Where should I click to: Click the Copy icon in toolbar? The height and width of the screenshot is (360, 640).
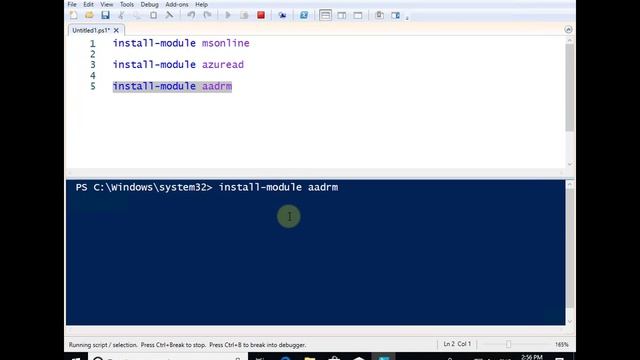[137, 16]
